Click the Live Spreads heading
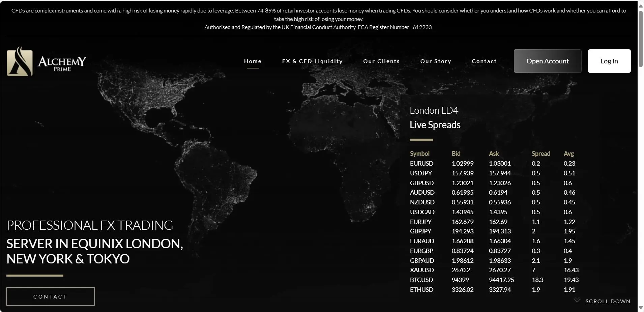The height and width of the screenshot is (312, 644). point(435,125)
